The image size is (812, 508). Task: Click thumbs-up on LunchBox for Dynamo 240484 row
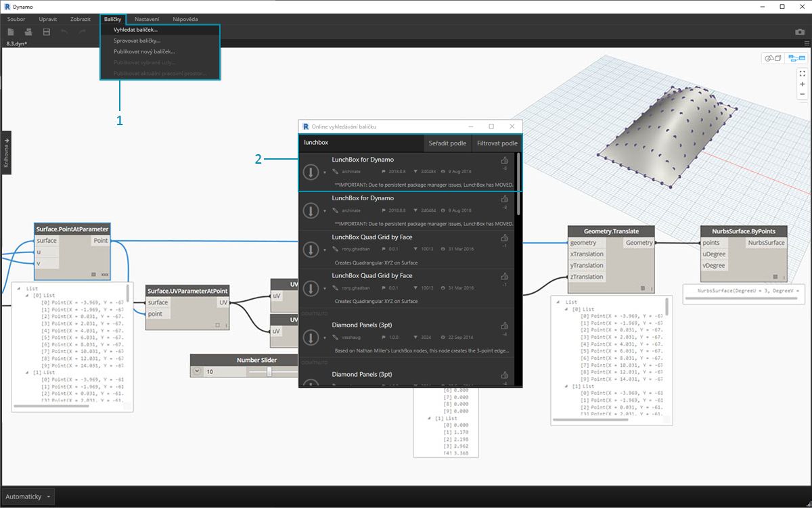[504, 200]
